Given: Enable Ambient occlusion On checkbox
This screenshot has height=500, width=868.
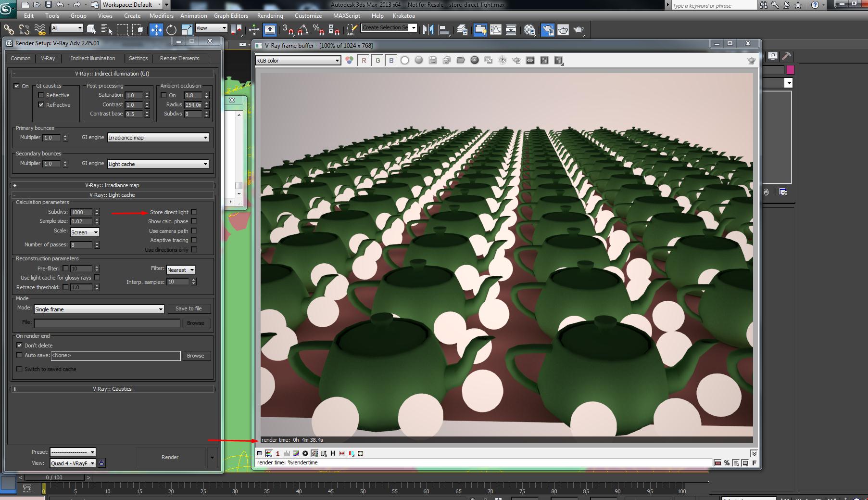Looking at the screenshot, I should pos(164,95).
